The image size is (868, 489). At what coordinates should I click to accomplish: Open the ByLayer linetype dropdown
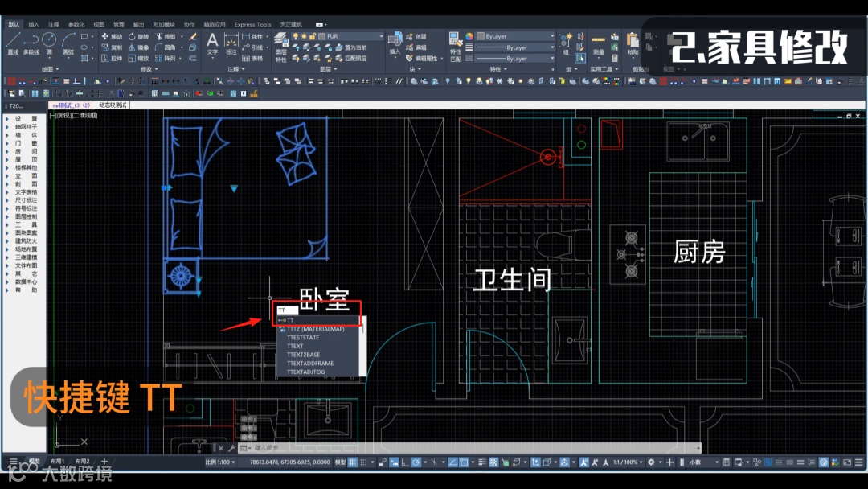[x=552, y=58]
